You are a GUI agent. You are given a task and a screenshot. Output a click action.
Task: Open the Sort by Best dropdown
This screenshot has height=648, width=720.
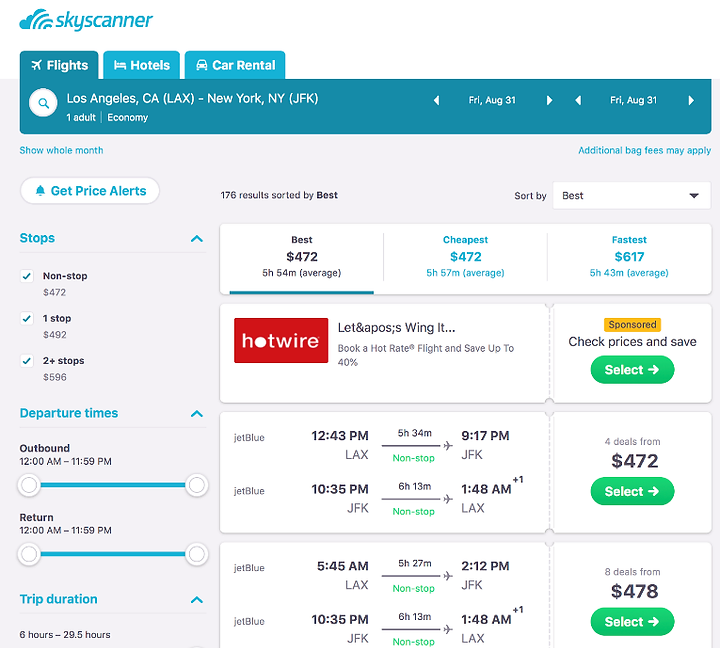point(631,196)
